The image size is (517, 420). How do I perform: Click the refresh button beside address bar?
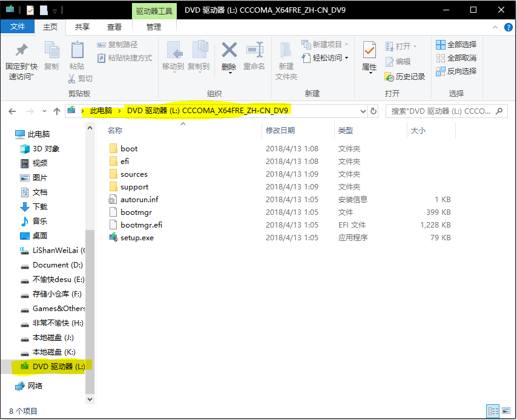click(x=374, y=111)
